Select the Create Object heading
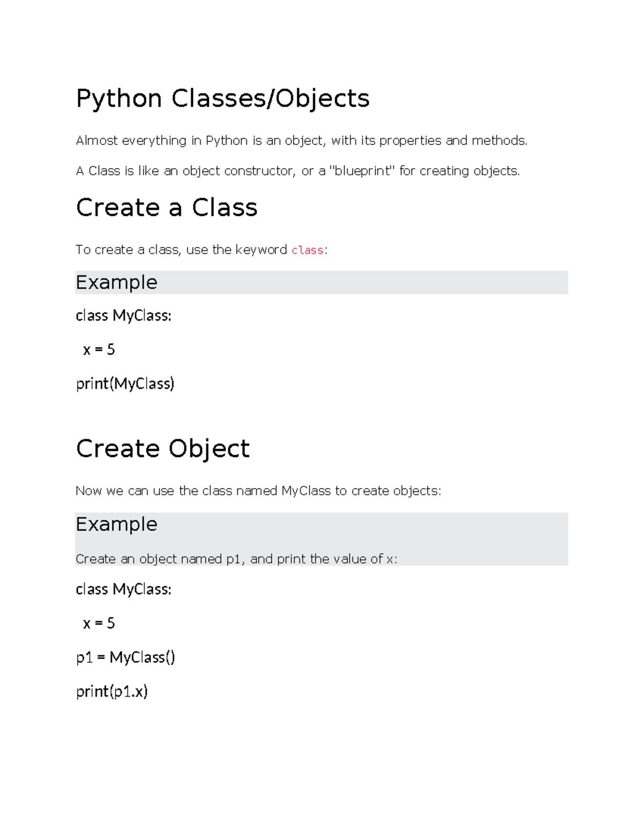This screenshot has width=644, height=834. [x=163, y=449]
